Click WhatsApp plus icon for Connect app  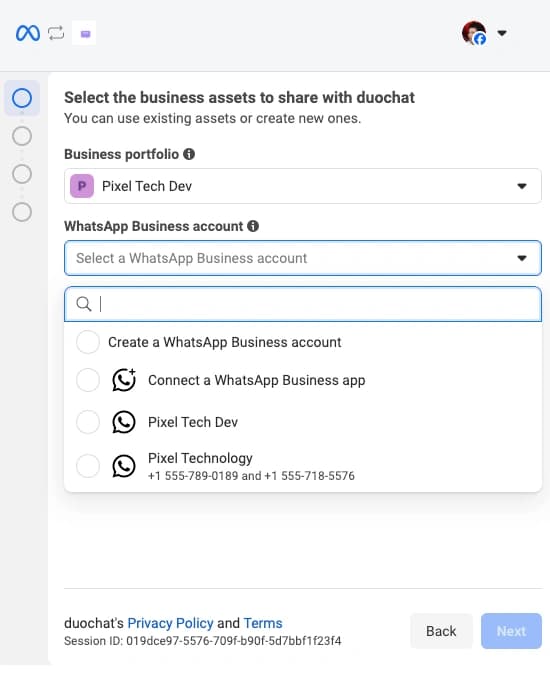(x=124, y=380)
